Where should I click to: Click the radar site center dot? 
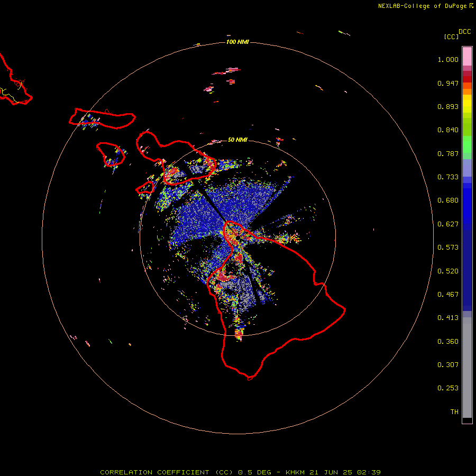(238, 237)
